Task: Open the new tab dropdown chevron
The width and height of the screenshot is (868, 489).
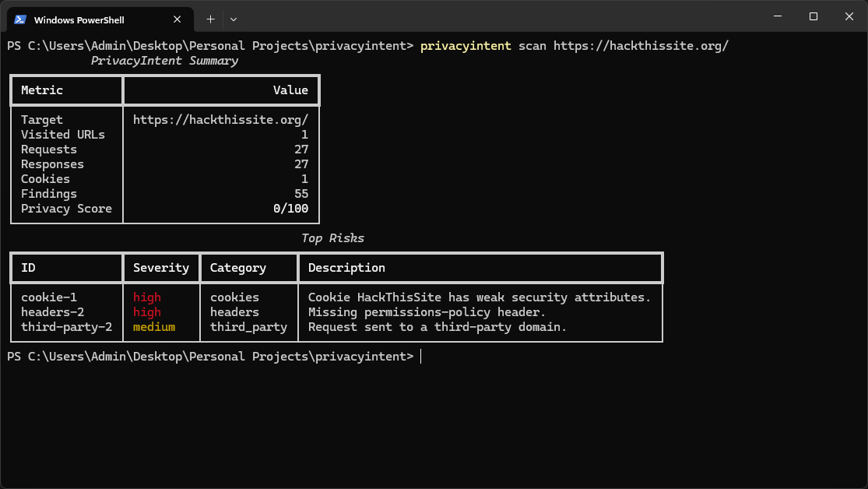Action: (x=234, y=19)
